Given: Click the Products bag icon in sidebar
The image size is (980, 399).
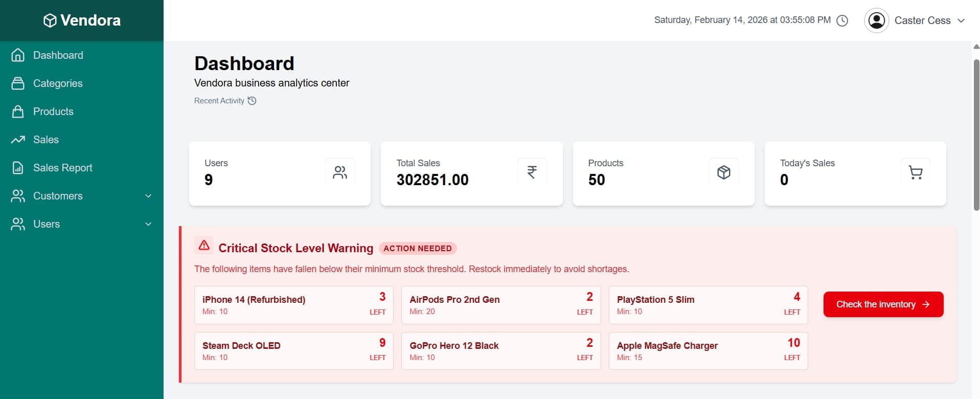Looking at the screenshot, I should 18,112.
